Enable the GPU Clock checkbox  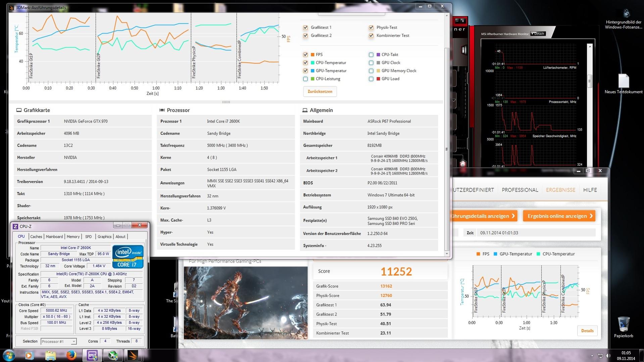(371, 62)
